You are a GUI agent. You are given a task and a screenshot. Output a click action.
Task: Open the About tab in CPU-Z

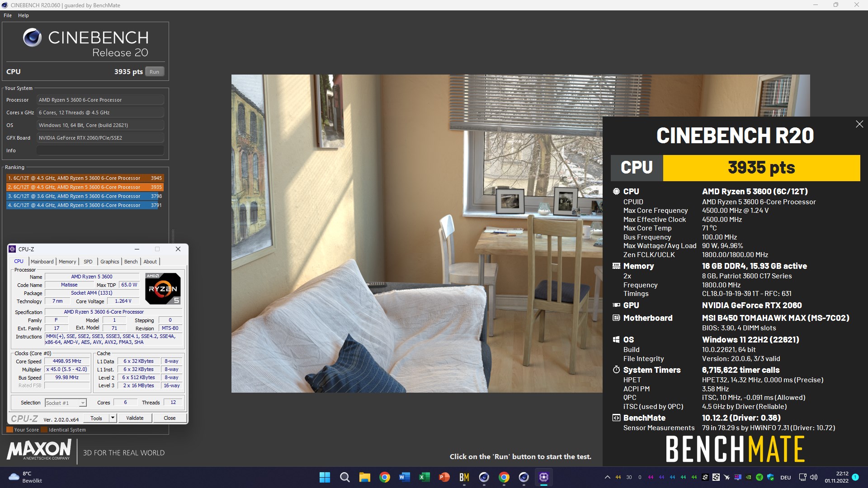150,262
